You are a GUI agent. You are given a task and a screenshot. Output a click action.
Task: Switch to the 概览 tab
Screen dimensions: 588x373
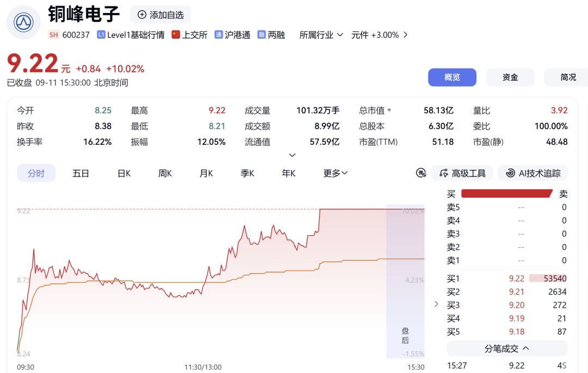pos(452,77)
